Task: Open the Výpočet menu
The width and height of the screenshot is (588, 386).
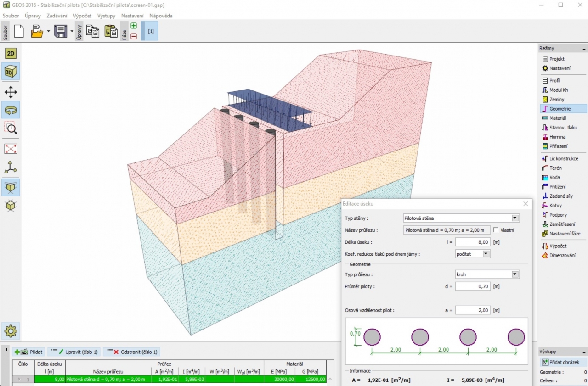Action: 82,16
